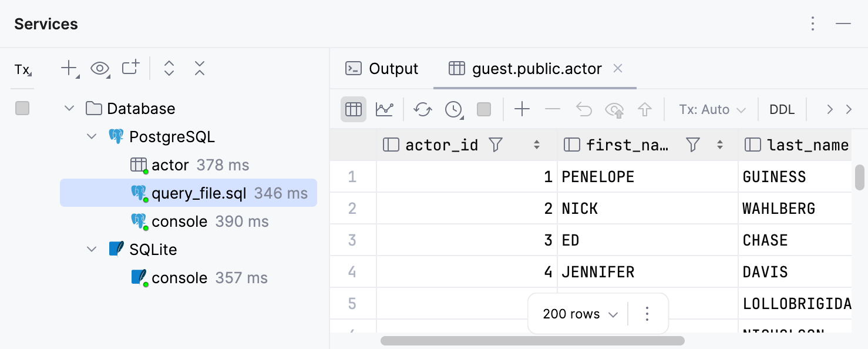Collapse the PostgreSQL node
This screenshot has width=868, height=349.
click(92, 137)
